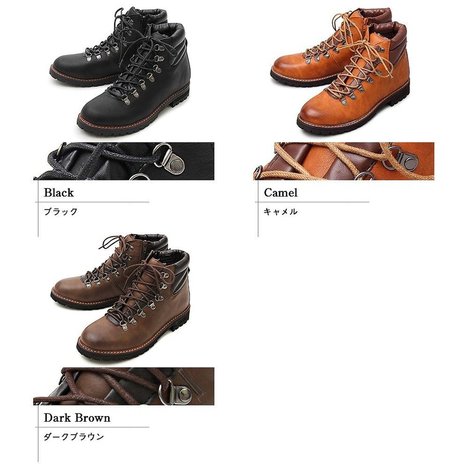Click the キャメル Japanese caption
The width and height of the screenshot is (468, 468).
(x=280, y=212)
